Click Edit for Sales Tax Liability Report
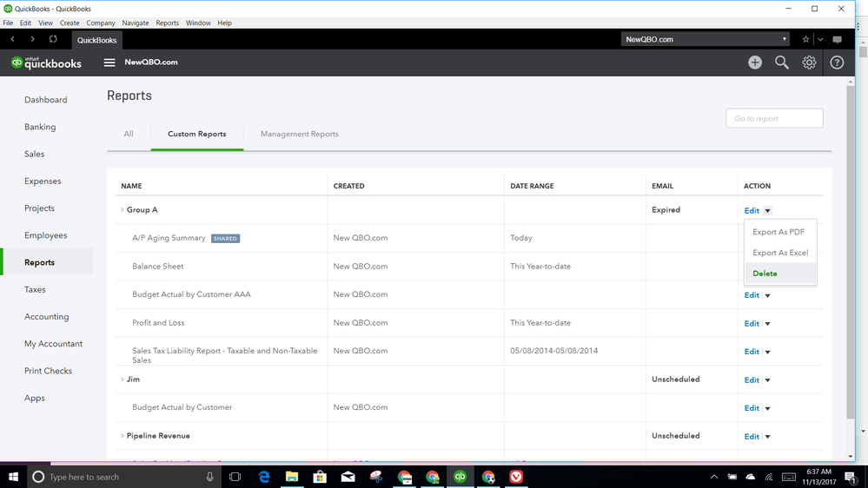 tap(752, 352)
